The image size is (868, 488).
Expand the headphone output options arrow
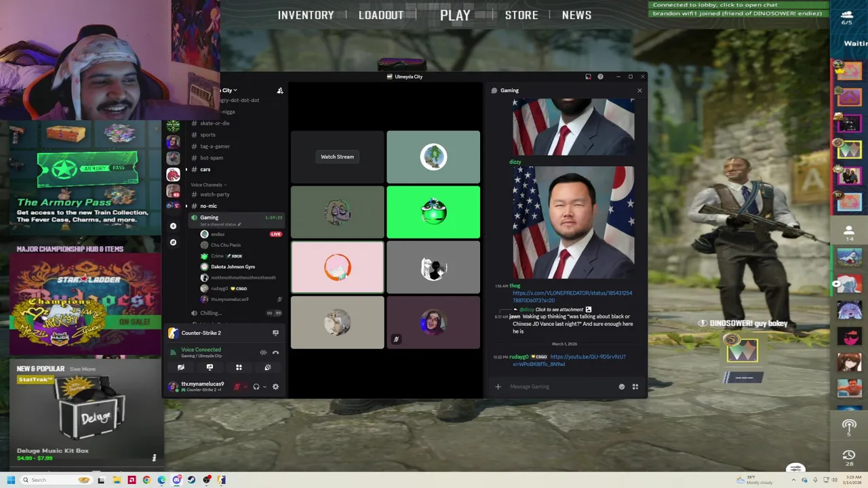click(x=264, y=386)
